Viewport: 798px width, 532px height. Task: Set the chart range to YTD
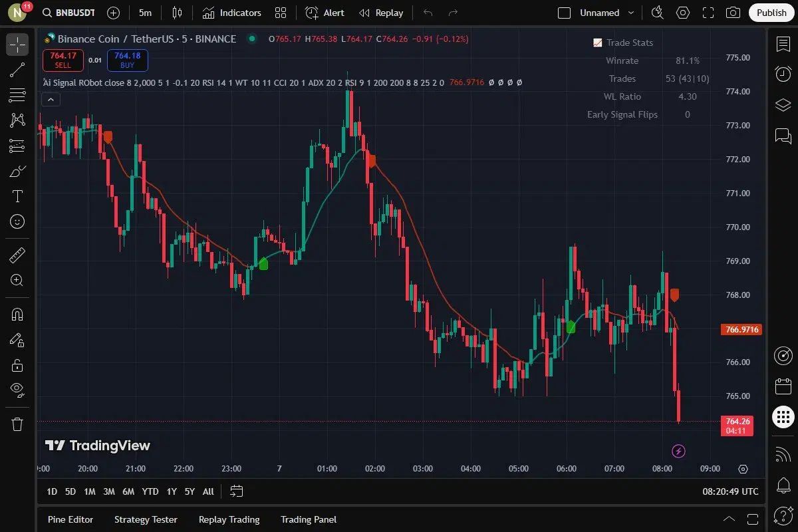150,491
